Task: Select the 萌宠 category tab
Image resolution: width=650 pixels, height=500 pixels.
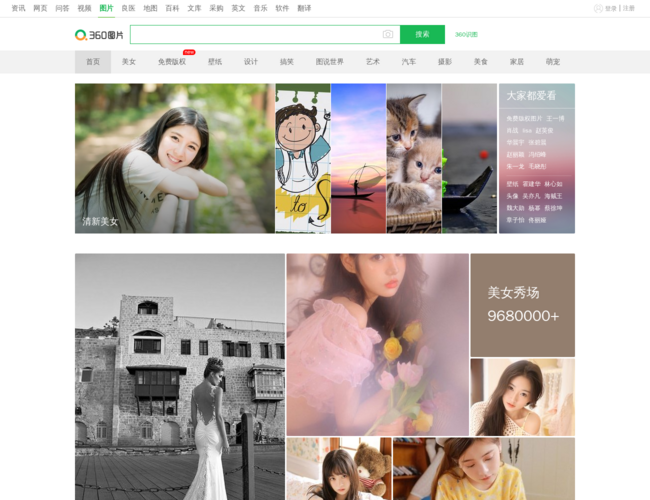Action: click(553, 62)
